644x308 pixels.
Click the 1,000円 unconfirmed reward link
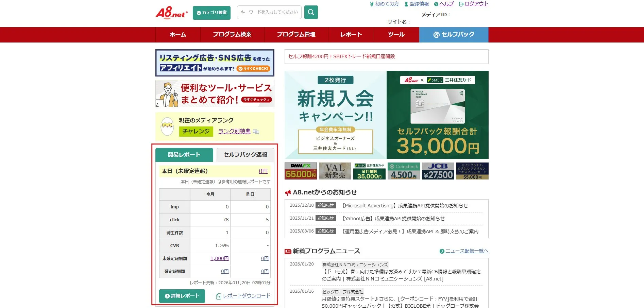[219, 258]
